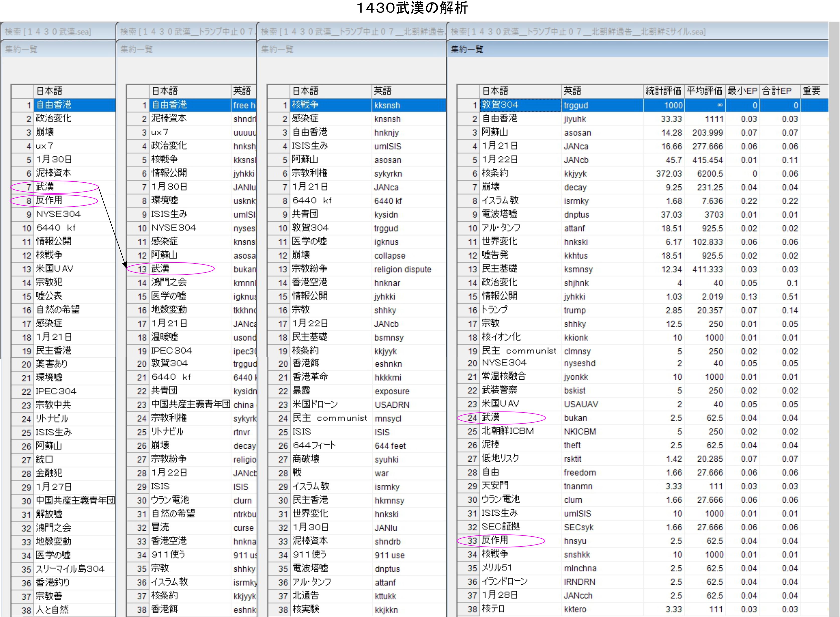Select row 13 武漢 in the second list

pyautogui.click(x=161, y=268)
